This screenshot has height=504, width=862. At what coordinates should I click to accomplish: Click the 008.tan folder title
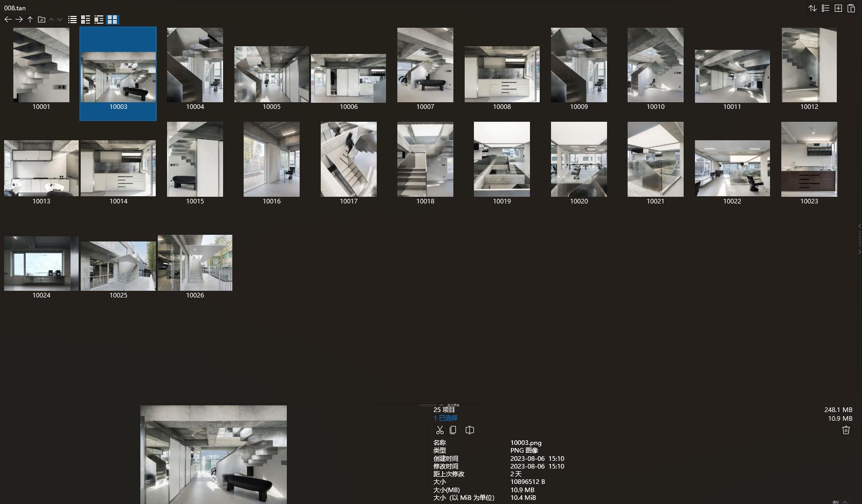(x=15, y=8)
